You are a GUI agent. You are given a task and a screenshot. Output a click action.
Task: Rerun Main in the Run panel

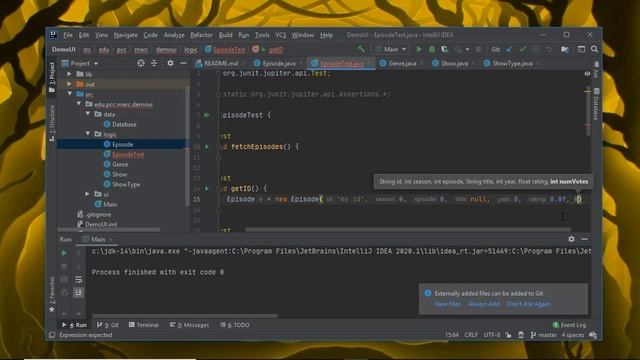(64, 253)
